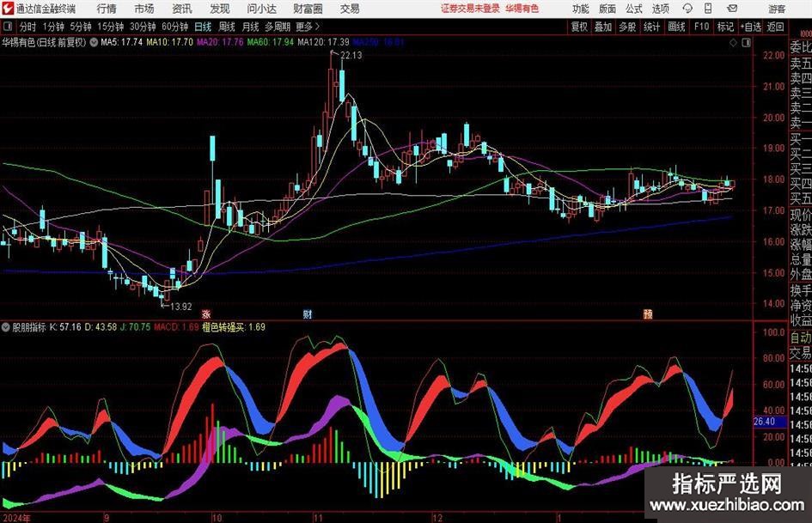Click the MA60: 17.94 indicator value

point(271,42)
